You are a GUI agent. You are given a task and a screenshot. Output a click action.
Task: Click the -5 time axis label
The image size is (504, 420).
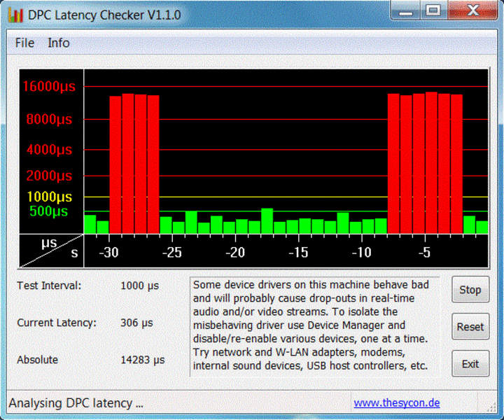pos(425,253)
